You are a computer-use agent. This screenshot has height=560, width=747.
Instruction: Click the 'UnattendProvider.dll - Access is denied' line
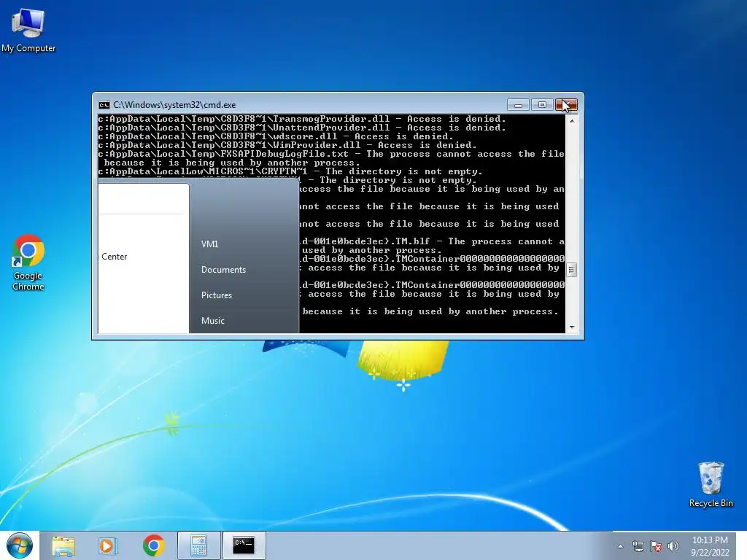pos(301,128)
